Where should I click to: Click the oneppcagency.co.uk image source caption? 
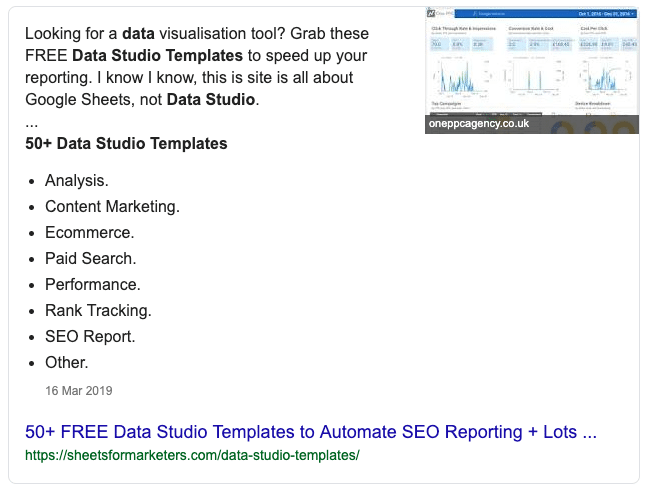tap(482, 124)
